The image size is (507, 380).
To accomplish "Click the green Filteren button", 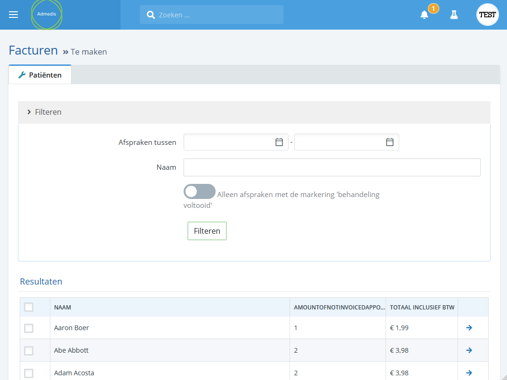I will point(207,231).
